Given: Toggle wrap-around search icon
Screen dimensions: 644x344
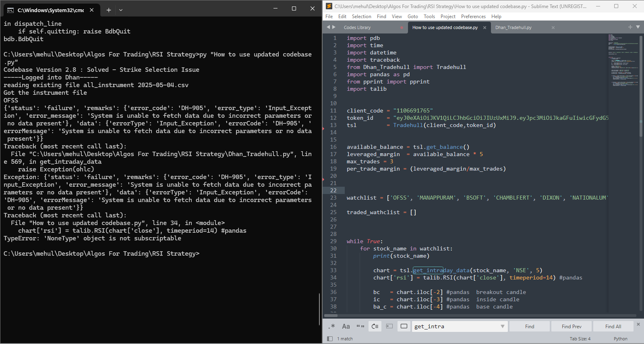Looking at the screenshot, I should pos(375,326).
